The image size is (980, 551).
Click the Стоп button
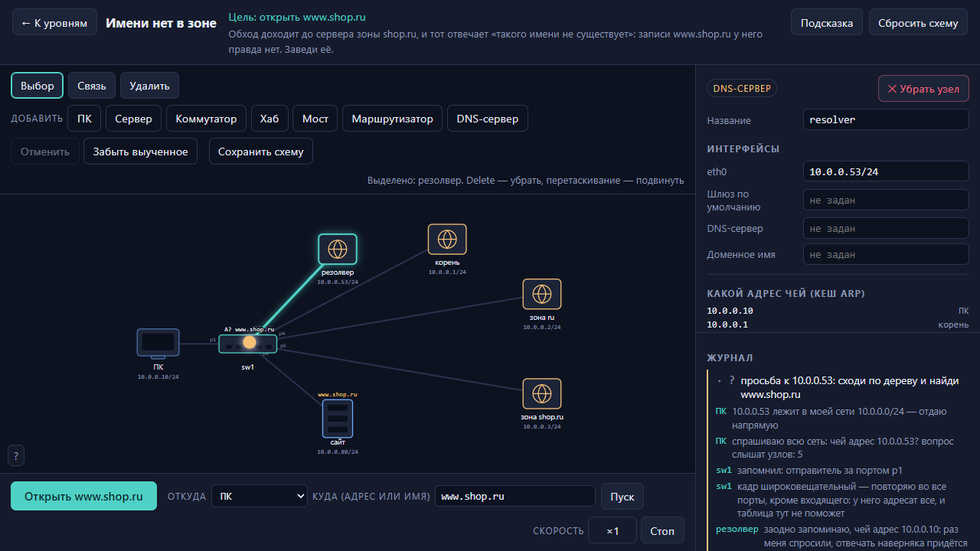tap(663, 530)
